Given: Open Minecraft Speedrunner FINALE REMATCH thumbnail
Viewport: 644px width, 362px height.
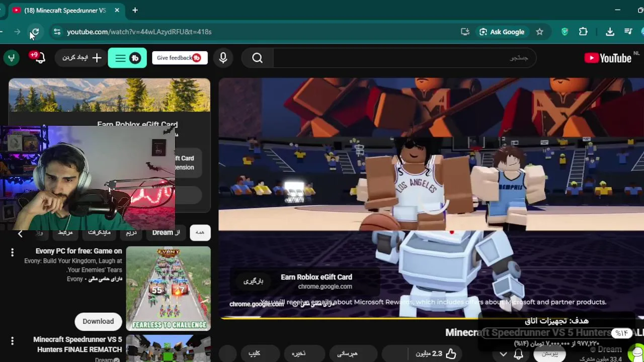Looking at the screenshot, I should point(168,348).
